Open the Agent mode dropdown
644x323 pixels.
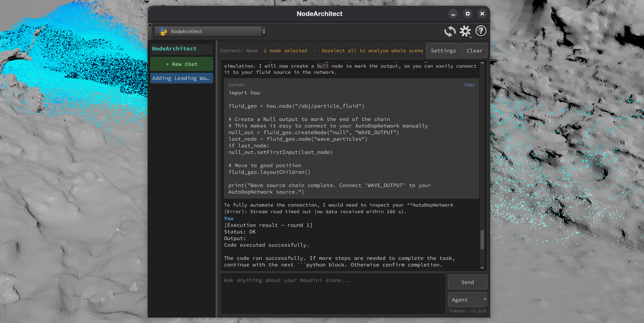(467, 300)
